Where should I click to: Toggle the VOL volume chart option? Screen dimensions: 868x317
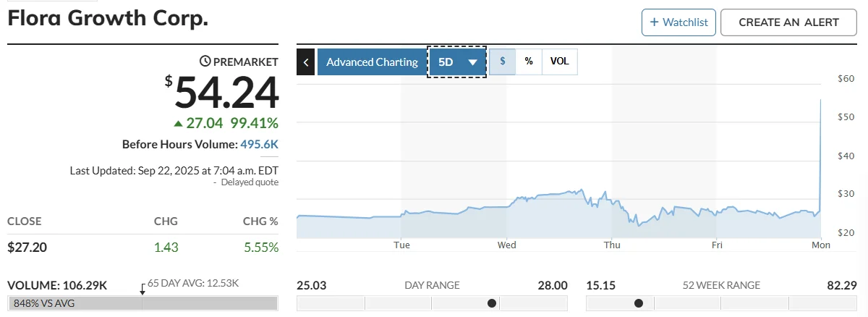pyautogui.click(x=559, y=62)
